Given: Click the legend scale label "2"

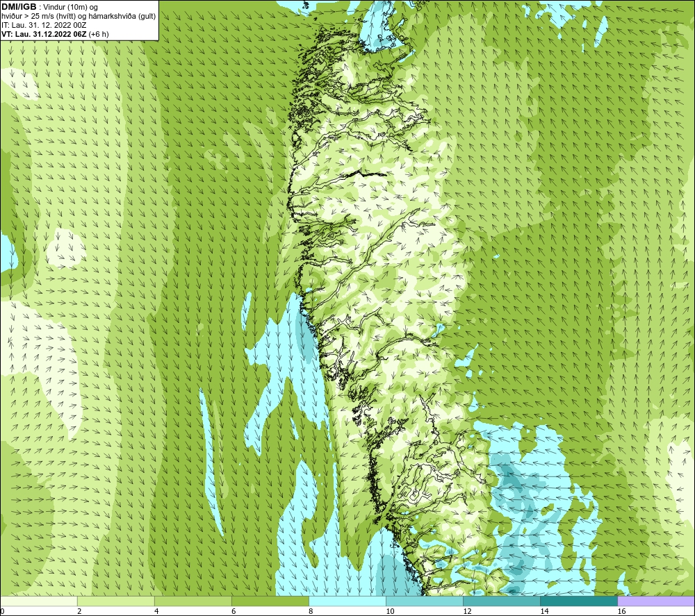Looking at the screenshot, I should (x=79, y=612).
